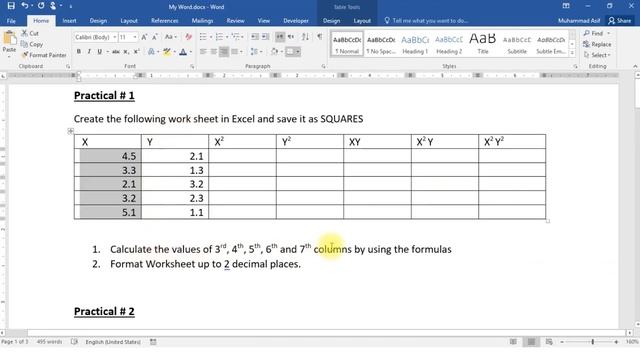Toggle underline formatting

(99, 52)
